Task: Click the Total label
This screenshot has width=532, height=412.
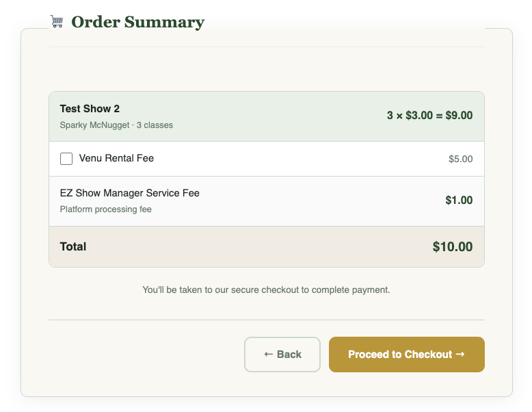Action: pyautogui.click(x=73, y=246)
